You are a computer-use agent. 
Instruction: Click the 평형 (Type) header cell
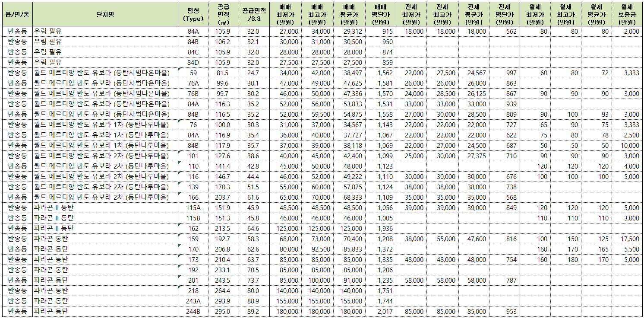point(193,14)
